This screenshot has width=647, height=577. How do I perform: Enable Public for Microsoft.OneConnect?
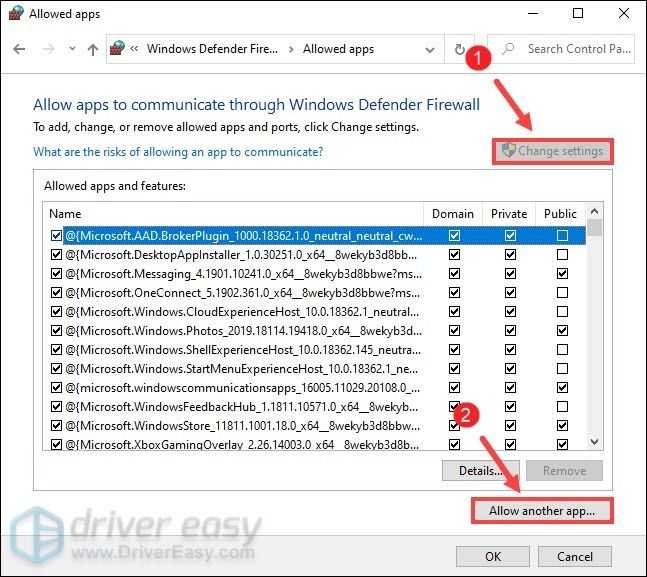[562, 293]
